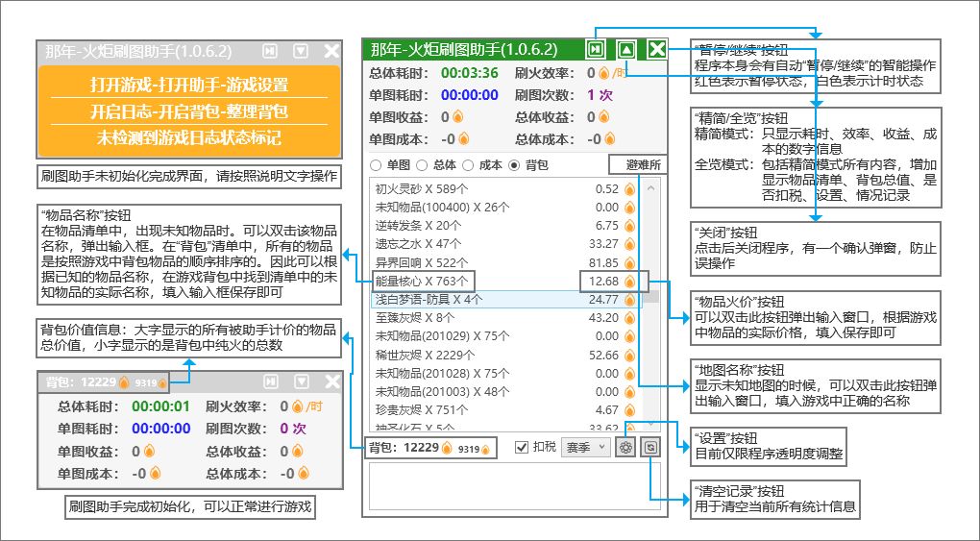Select item 未知物品(201028) X 75个
This screenshot has width=980, height=541.
443,374
